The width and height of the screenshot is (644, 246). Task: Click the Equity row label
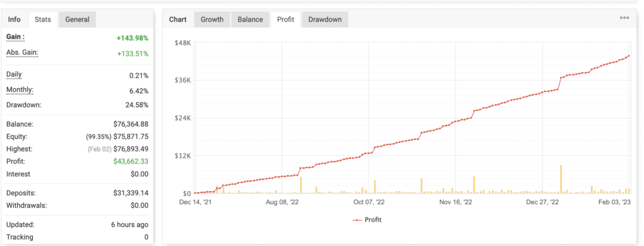pyautogui.click(x=17, y=136)
